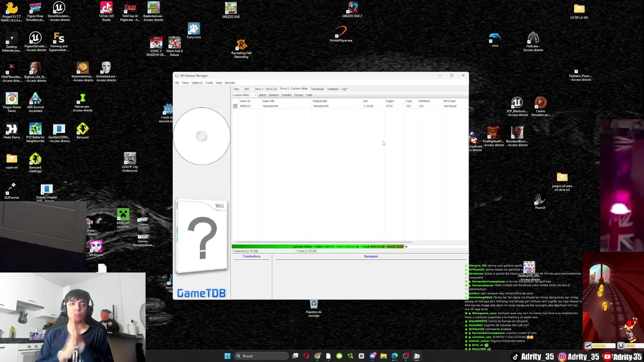Select the Mario Kart 8 Deluxe desktop icon

click(x=175, y=46)
